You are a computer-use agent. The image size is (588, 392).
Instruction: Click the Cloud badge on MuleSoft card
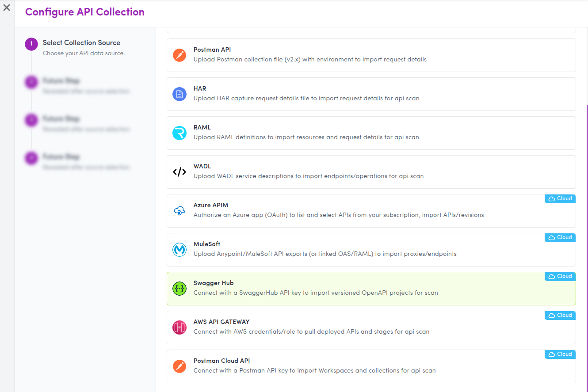560,238
